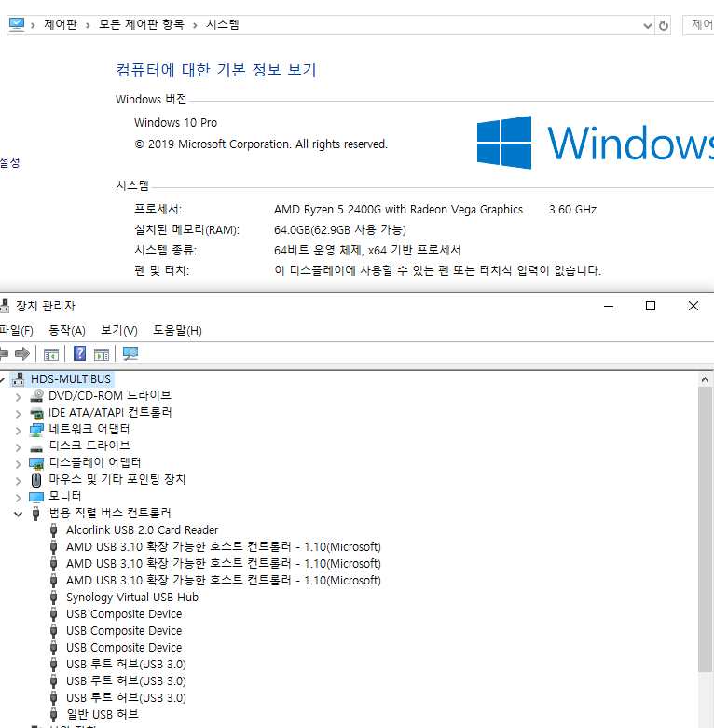This screenshot has height=728, width=714.
Task: Maximize the 장치 관리자 window
Action: pyautogui.click(x=651, y=306)
